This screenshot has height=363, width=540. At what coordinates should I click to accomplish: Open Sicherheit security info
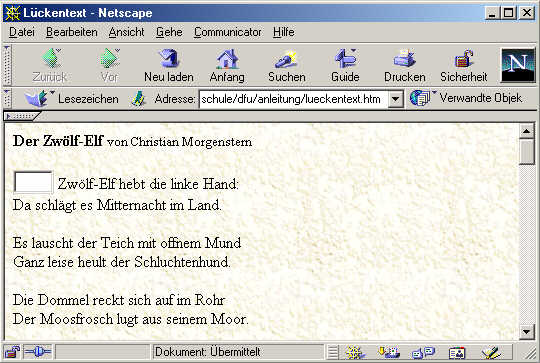coord(464,65)
